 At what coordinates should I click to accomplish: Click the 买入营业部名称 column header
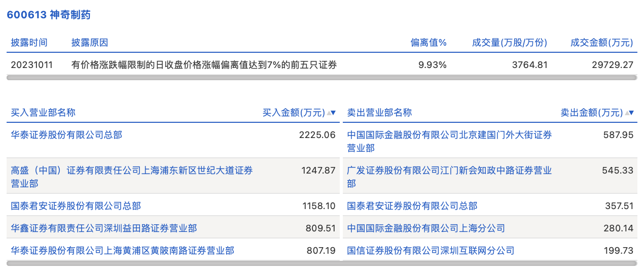click(x=43, y=113)
